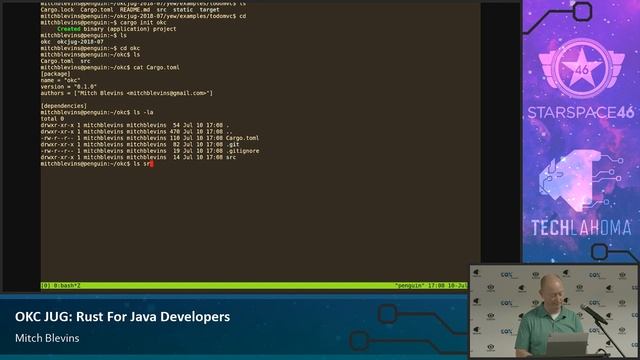
Task: Open the speaker camera thumbnail
Action: tap(553, 312)
